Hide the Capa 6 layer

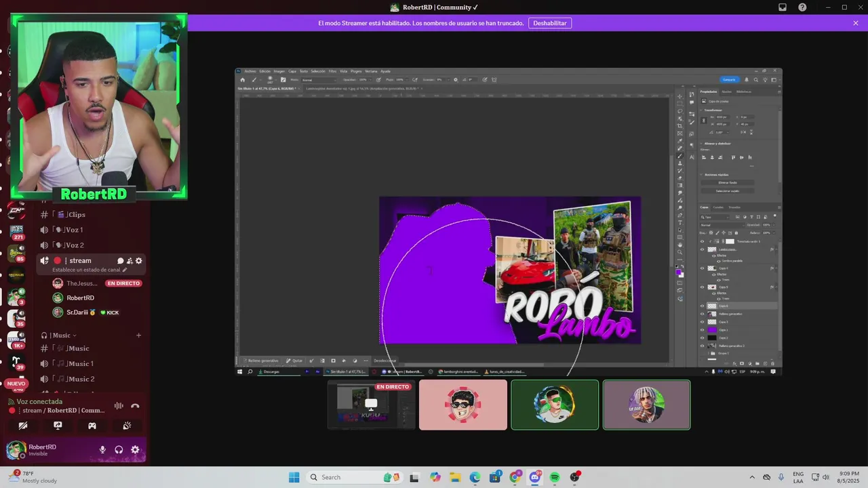tap(702, 306)
